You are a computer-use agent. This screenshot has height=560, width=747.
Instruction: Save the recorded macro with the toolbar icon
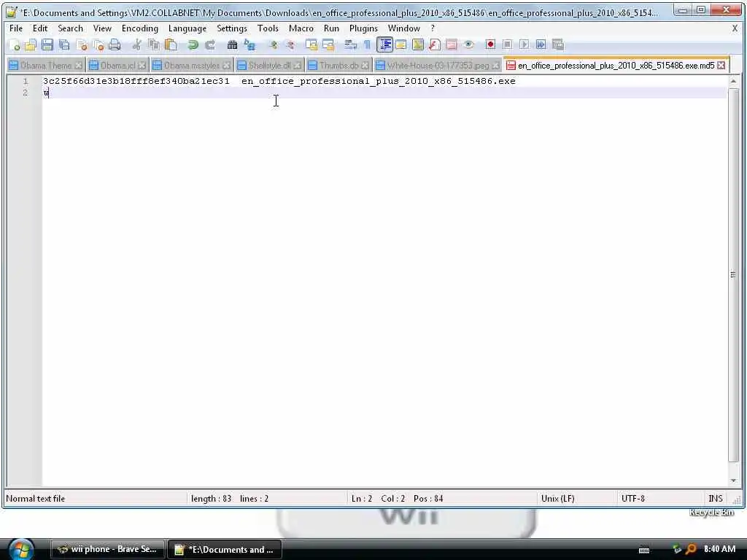click(558, 44)
